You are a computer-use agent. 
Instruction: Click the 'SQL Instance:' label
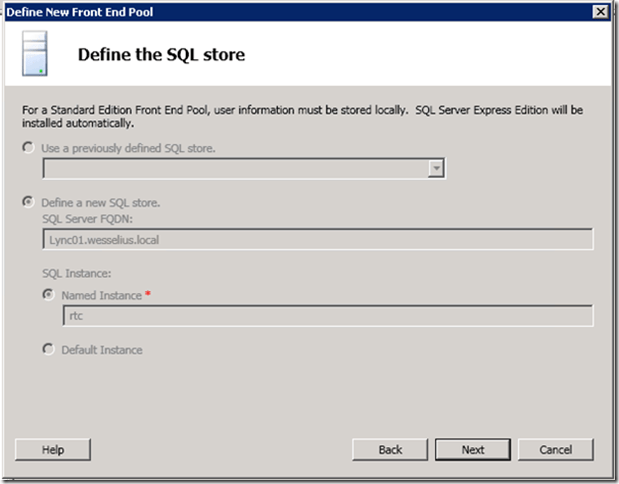point(75,273)
